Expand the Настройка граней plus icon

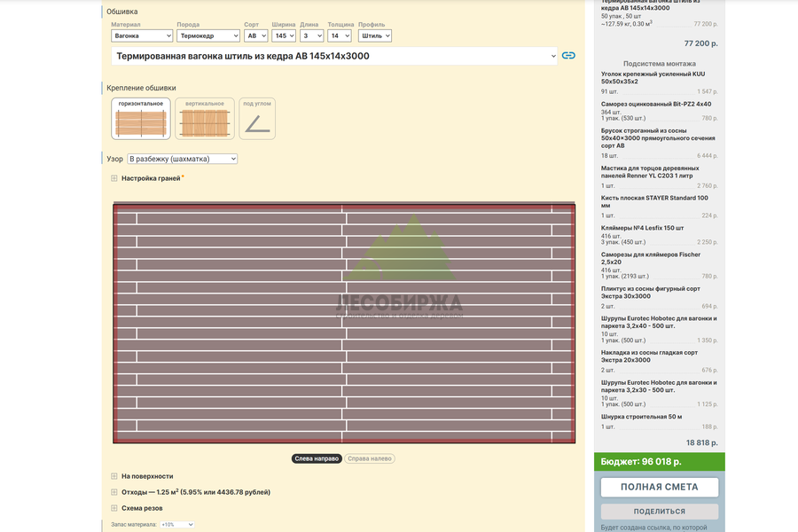point(114,178)
